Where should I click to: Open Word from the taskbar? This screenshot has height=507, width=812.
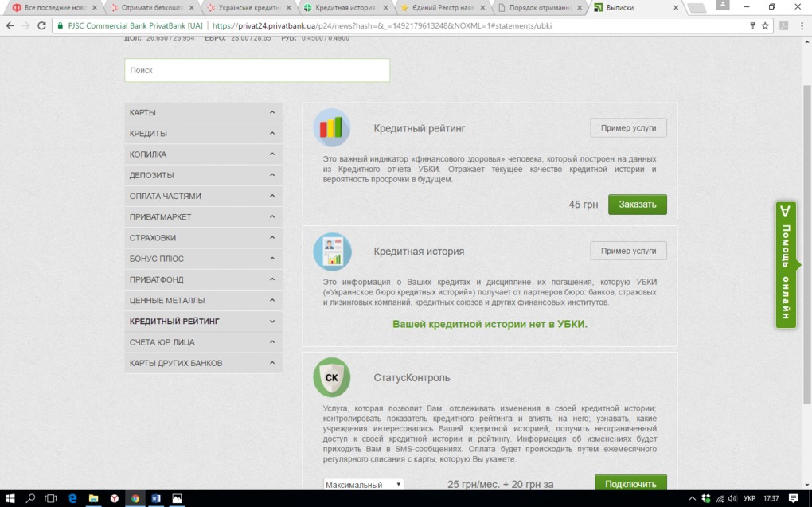point(156,498)
